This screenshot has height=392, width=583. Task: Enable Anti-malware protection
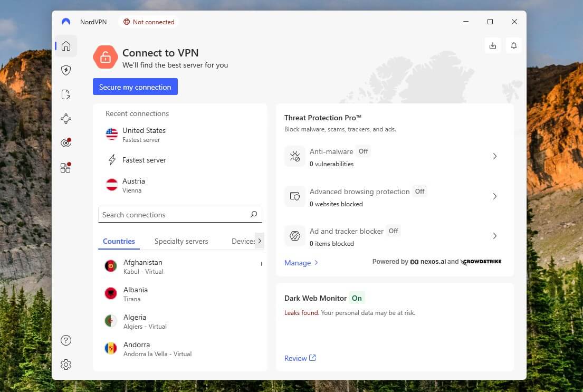click(x=363, y=151)
